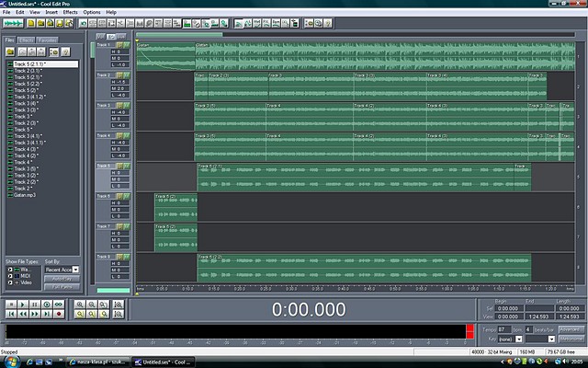The height and width of the screenshot is (368, 588).
Task: Open the Help menu
Action: (111, 12)
